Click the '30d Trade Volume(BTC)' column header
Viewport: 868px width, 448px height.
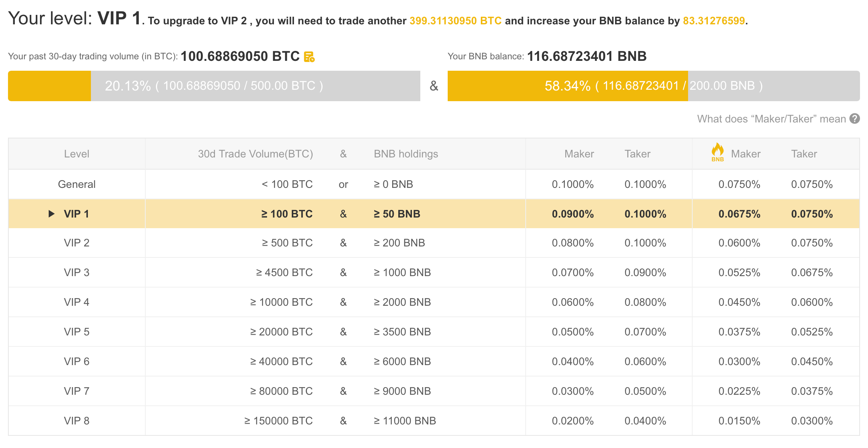(x=255, y=153)
